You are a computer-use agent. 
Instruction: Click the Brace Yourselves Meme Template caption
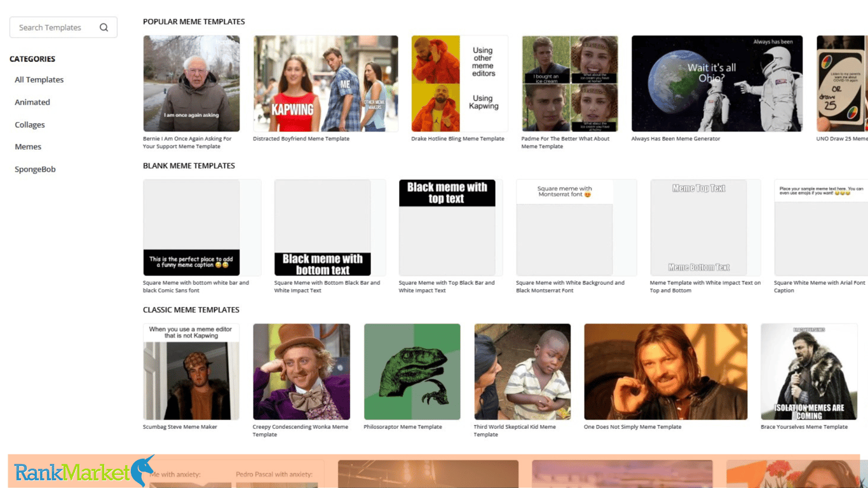pyautogui.click(x=804, y=427)
